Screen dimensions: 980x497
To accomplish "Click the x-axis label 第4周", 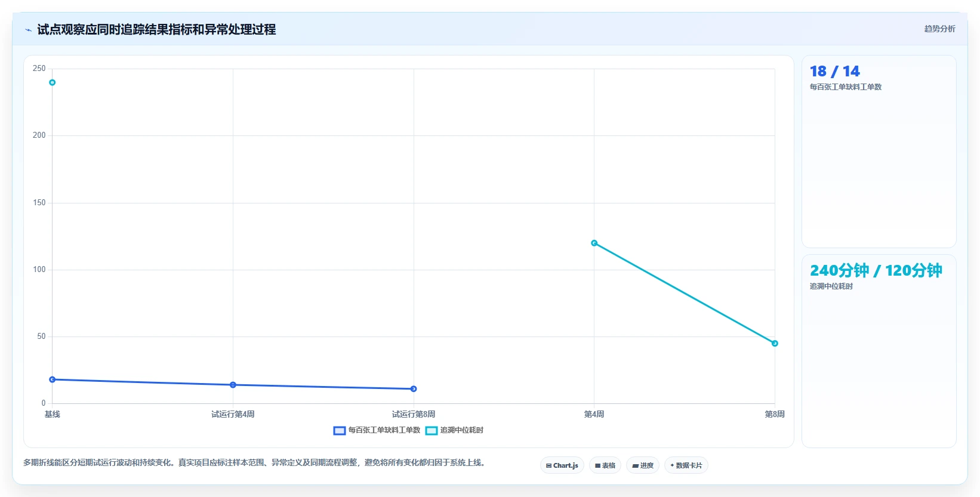I will [x=594, y=414].
